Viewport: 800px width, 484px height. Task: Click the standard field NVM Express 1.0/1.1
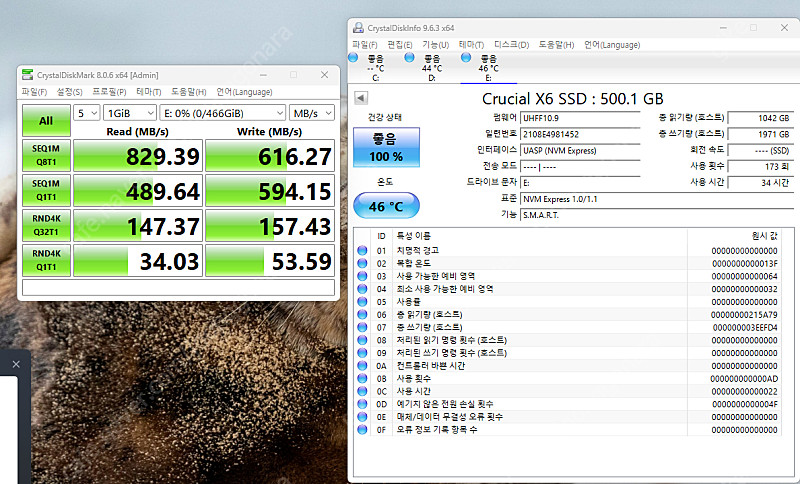(x=657, y=199)
